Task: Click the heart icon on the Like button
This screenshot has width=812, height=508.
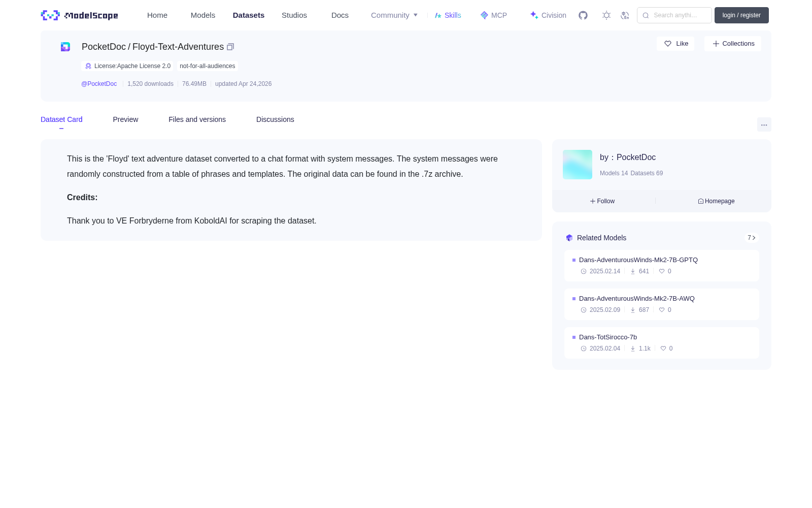Action: pos(668,44)
